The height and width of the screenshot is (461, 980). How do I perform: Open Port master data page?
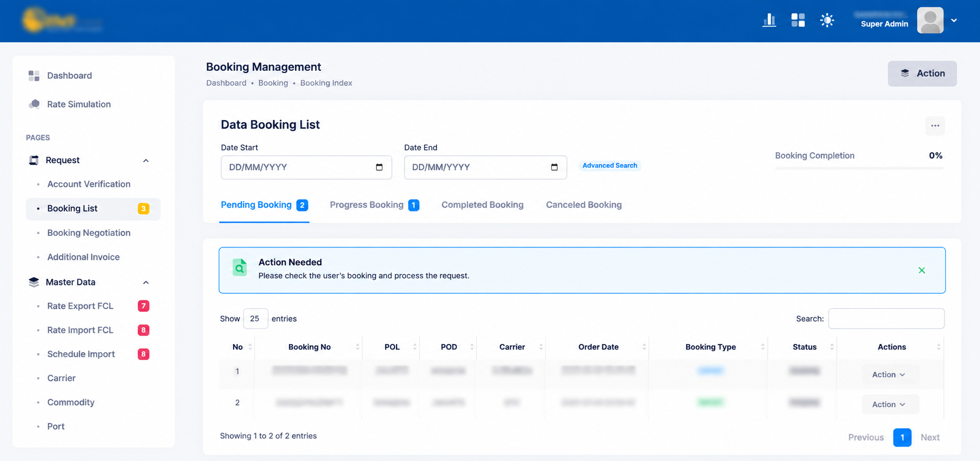tap(56, 426)
